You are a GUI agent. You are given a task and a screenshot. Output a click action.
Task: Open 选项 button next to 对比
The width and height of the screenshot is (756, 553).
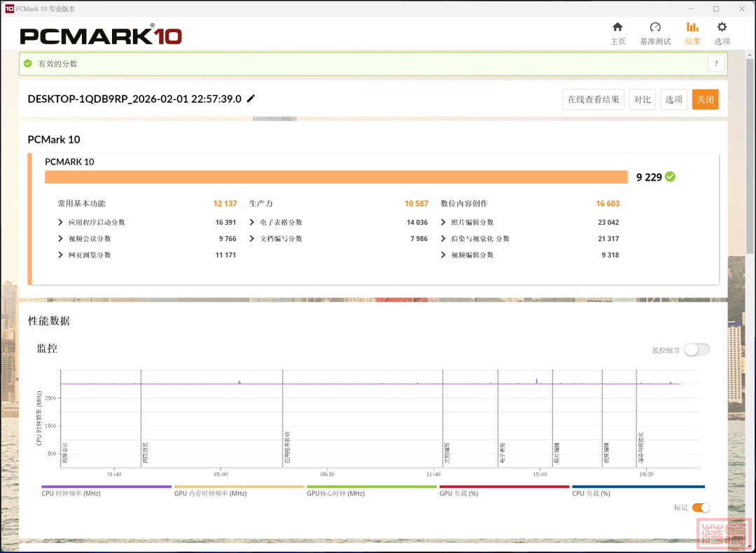point(673,99)
